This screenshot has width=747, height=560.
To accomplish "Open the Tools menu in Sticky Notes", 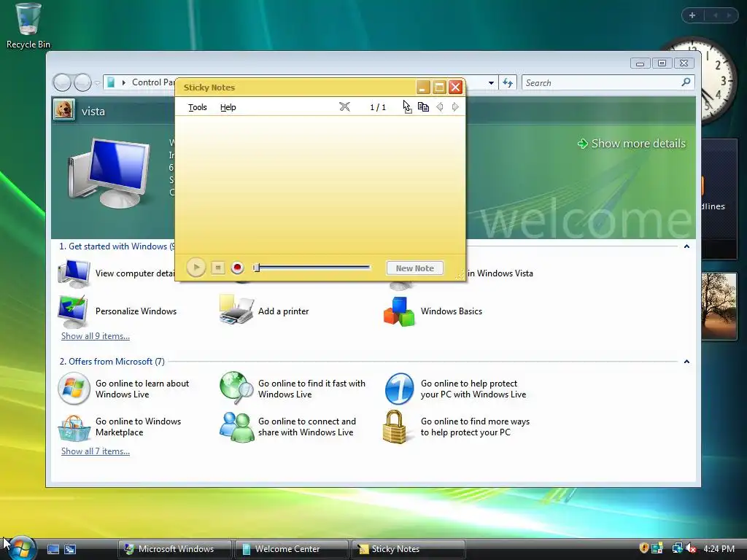I will (x=197, y=107).
